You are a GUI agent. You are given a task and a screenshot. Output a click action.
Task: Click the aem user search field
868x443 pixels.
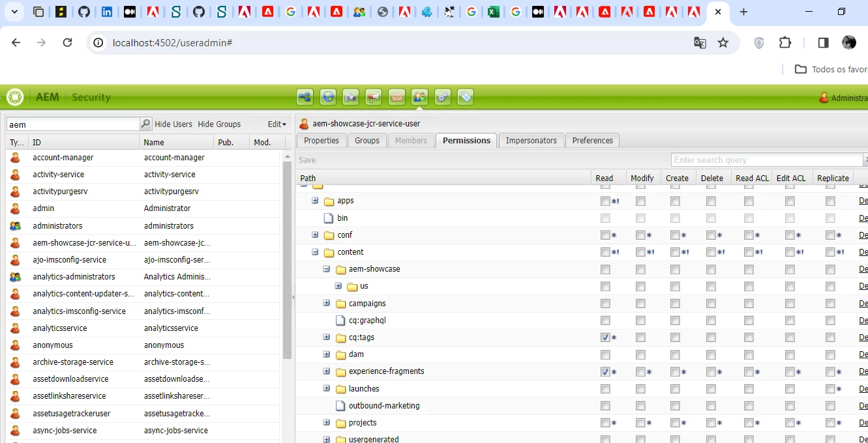click(x=73, y=124)
